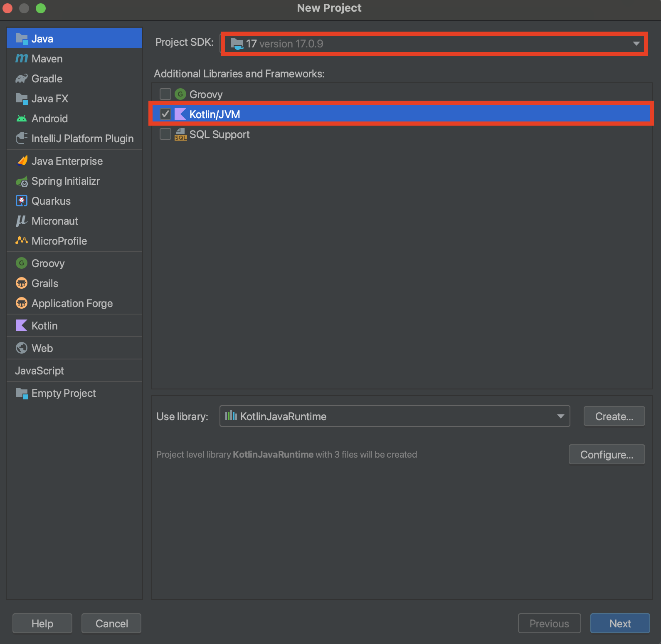Uncheck the Kotlin/JVM checkbox
Viewport: 661px width, 644px height.
coord(165,114)
